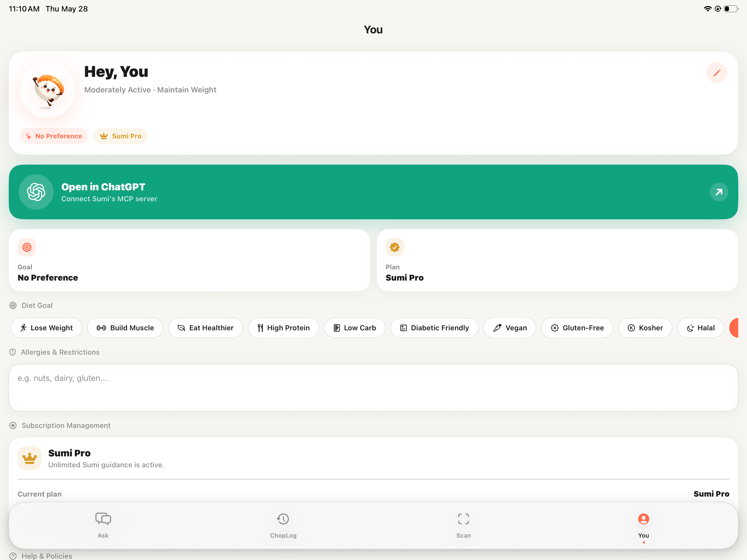Switch to the ChopLog tab
Screen dimensions: 747x560
[x=283, y=526]
